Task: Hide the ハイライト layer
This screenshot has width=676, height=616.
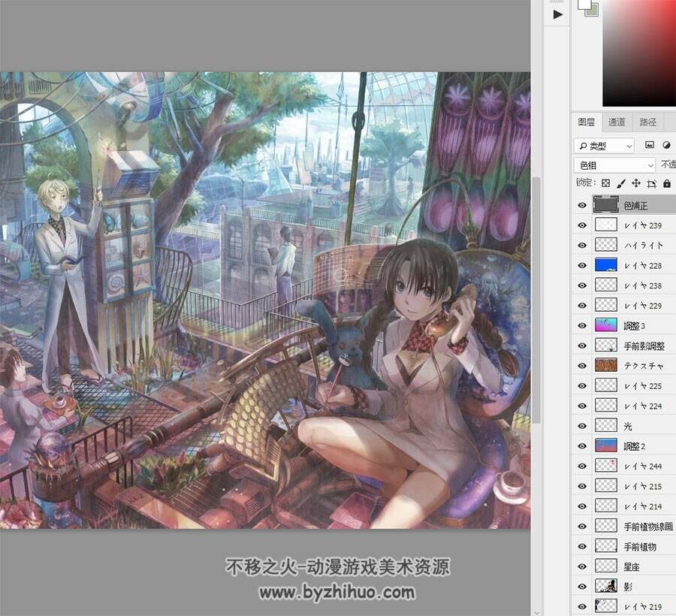Action: (x=582, y=246)
